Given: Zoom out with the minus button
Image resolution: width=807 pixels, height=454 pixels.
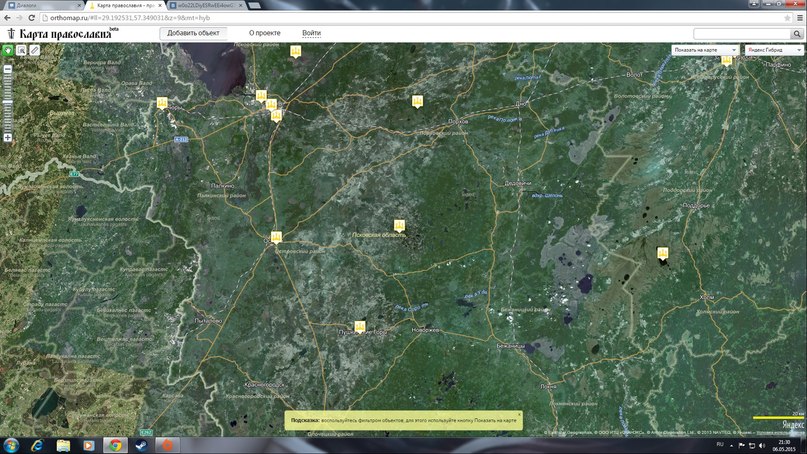Looking at the screenshot, I should click(8, 68).
